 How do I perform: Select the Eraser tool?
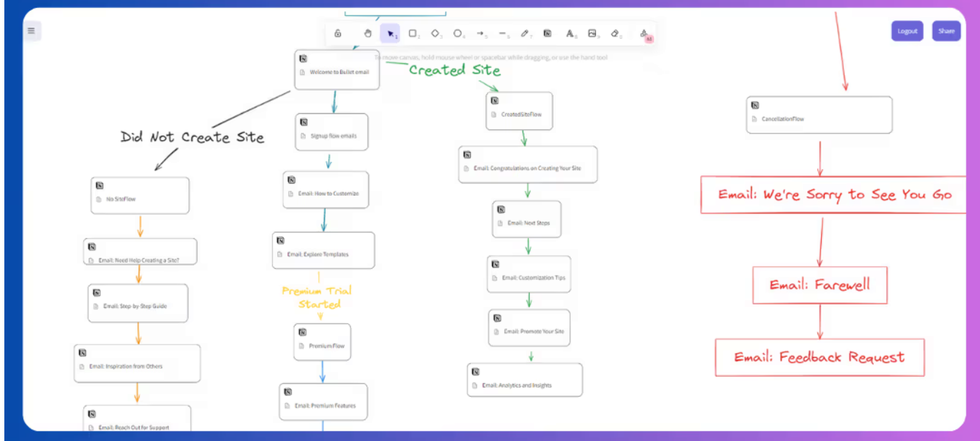point(615,34)
